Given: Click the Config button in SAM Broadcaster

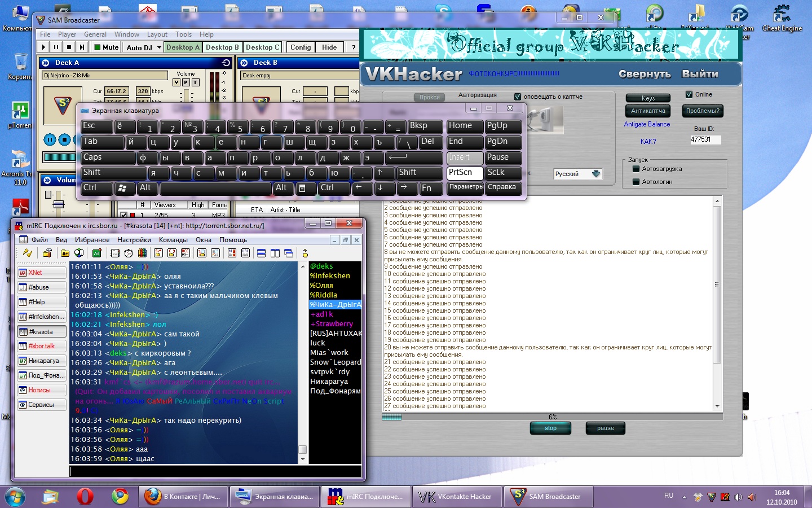Looking at the screenshot, I should pyautogui.click(x=301, y=47).
